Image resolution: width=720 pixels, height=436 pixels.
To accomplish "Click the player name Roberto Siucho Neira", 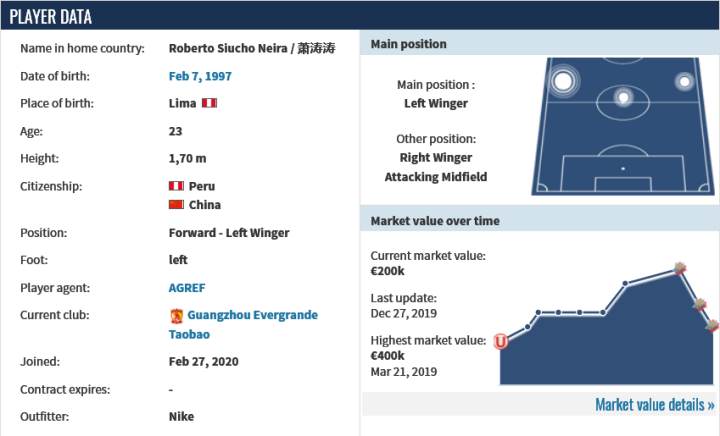I will tap(229, 48).
